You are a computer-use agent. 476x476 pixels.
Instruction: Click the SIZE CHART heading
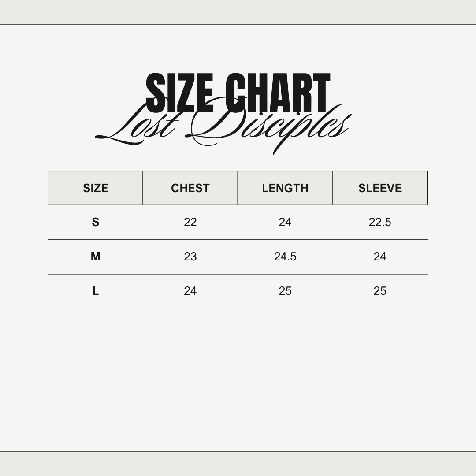[238, 93]
